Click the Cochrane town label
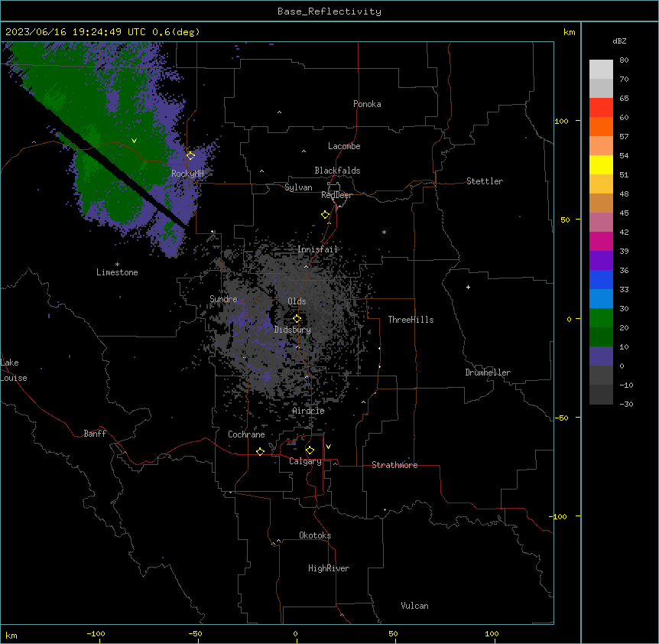This screenshot has height=644, width=659. click(x=246, y=434)
